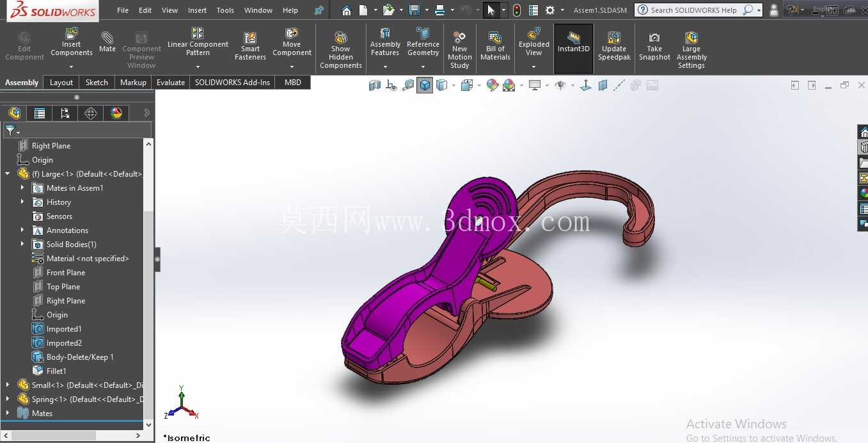
Task: Toggle shaded with edges display style
Action: 425,85
